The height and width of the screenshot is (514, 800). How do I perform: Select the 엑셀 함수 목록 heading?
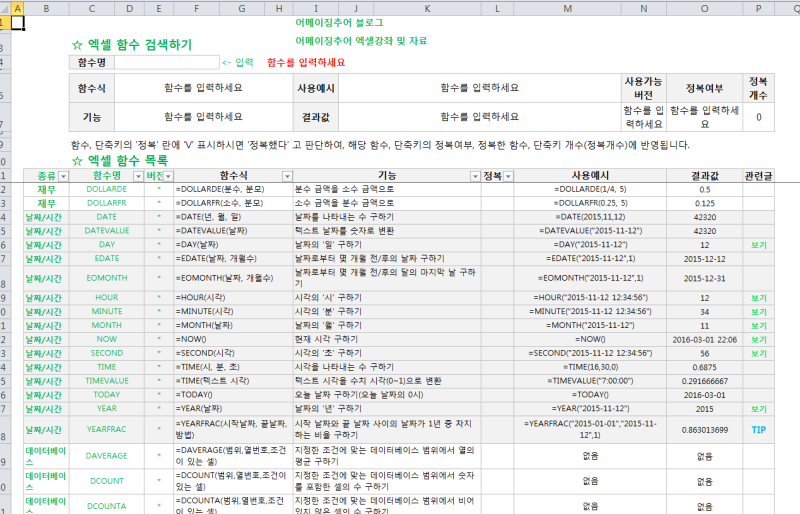[x=120, y=161]
